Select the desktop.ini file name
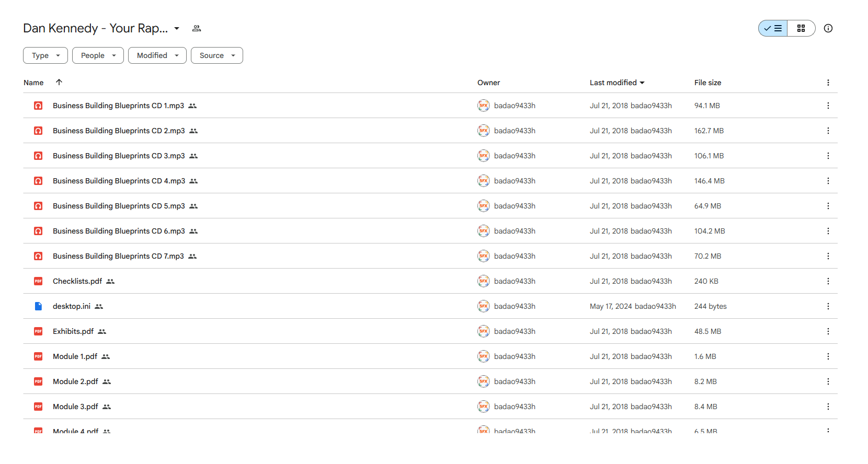868x464 pixels. coord(72,306)
